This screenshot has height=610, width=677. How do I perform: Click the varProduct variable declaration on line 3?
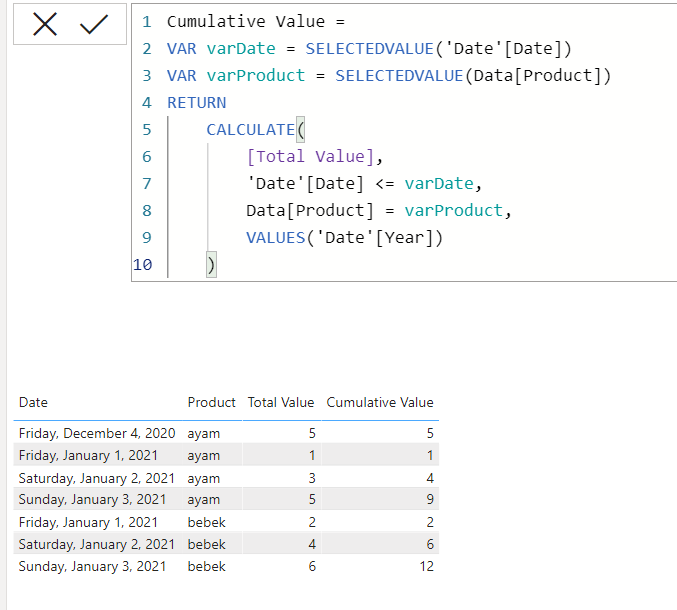point(256,76)
